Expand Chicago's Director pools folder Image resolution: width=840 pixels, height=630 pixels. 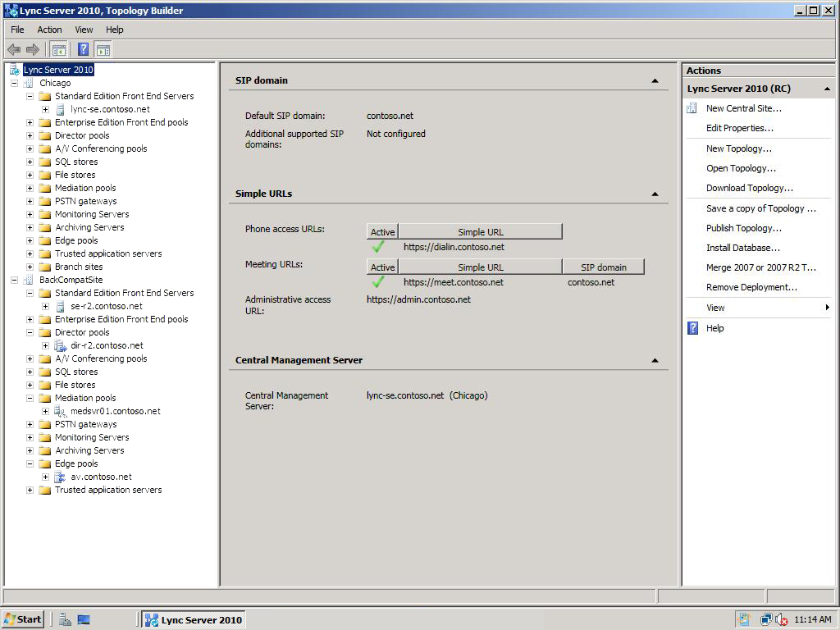pos(30,135)
